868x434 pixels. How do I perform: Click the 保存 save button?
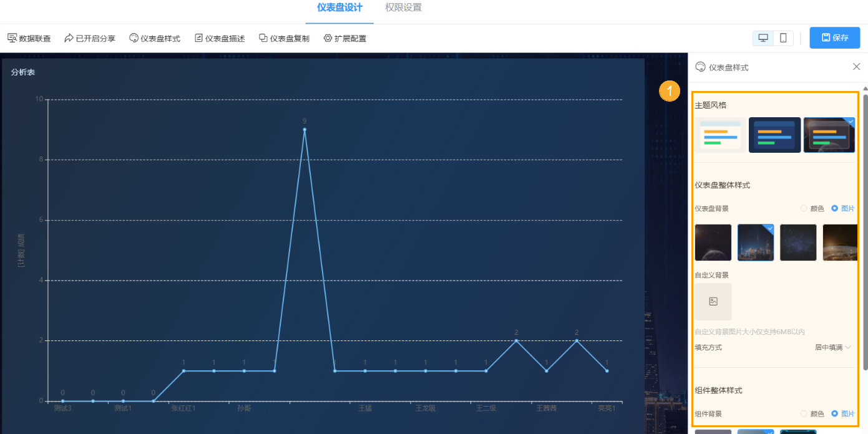(835, 37)
